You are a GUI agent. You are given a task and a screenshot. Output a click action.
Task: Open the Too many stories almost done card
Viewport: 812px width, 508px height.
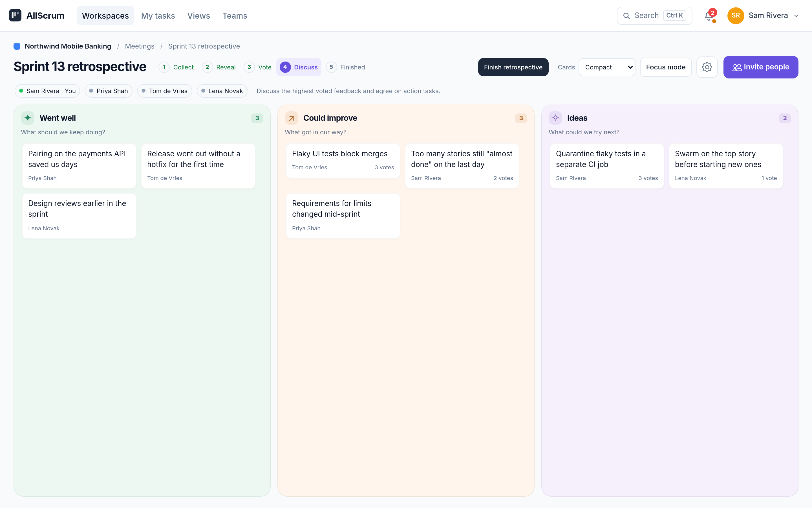click(462, 166)
